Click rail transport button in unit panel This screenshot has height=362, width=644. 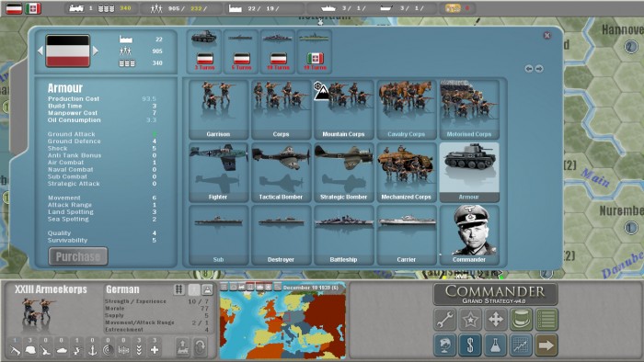tap(183, 346)
